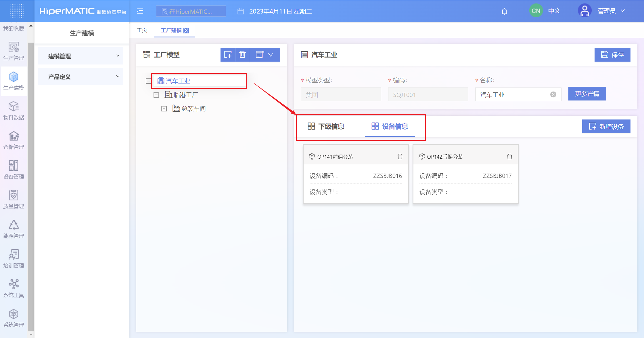
Task: Open the 工厂模型 toolbar dropdown arrow
Action: click(x=271, y=55)
